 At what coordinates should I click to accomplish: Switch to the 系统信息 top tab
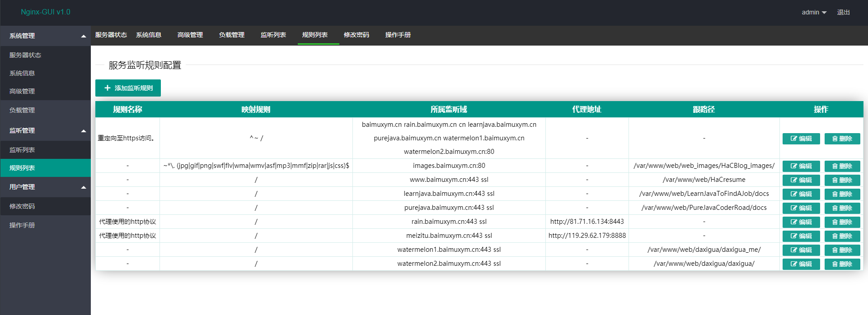(x=149, y=35)
